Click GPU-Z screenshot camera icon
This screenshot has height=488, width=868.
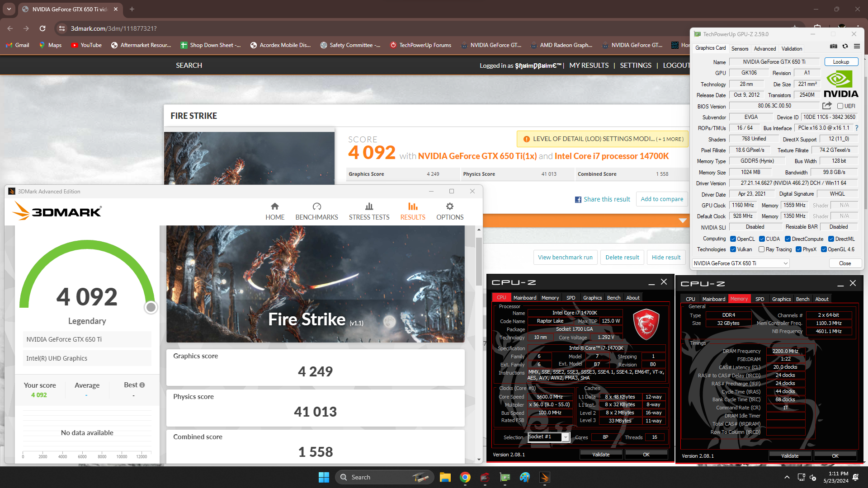[834, 47]
